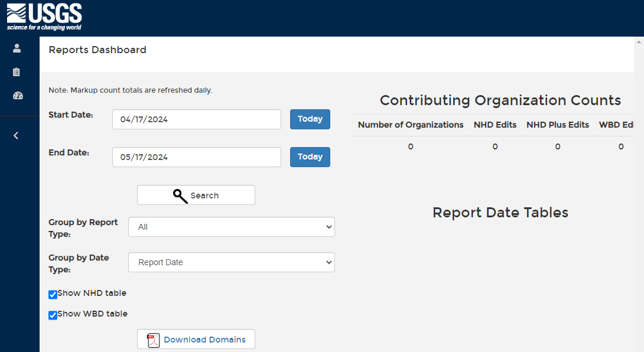
Task: Expand the Group by Date Type dropdown
Action: (231, 263)
